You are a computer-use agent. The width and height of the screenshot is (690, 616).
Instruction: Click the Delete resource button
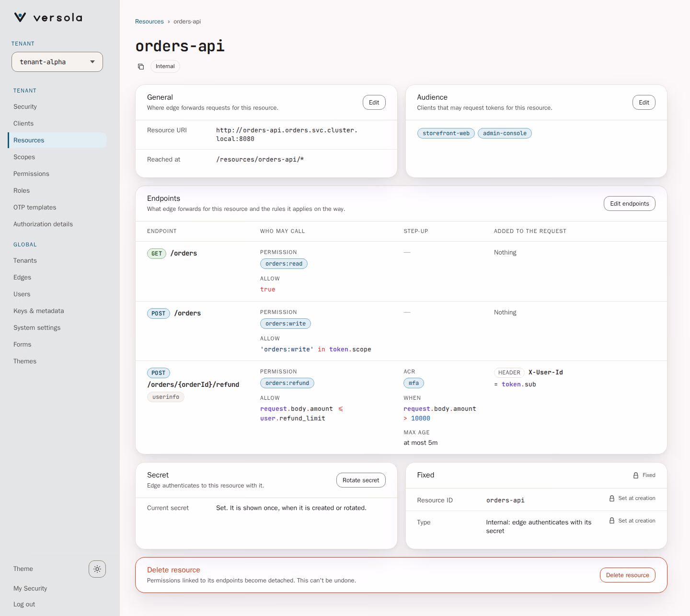(628, 575)
